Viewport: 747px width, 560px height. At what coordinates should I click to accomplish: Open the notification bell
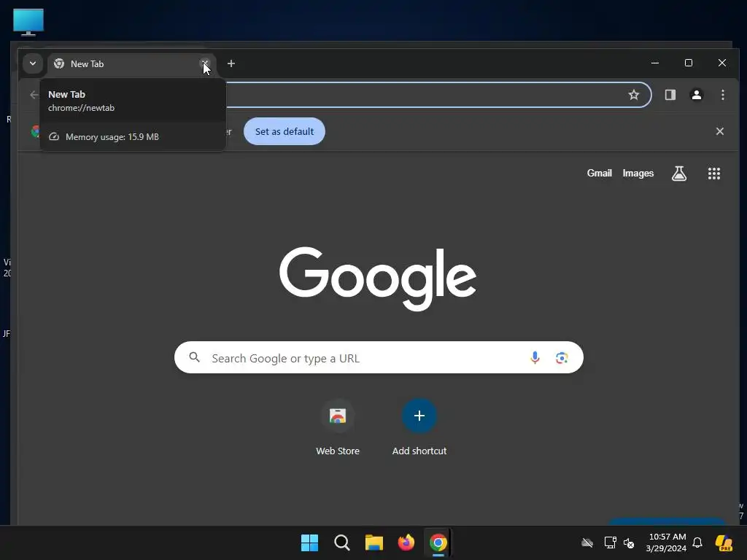tap(697, 542)
